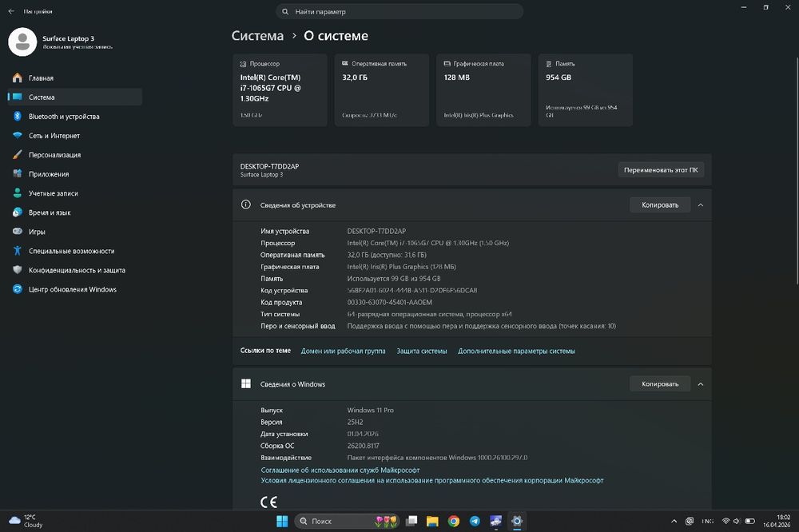The width and height of the screenshot is (799, 532).
Task: Click the Система breadcrumb
Action: tap(257, 36)
